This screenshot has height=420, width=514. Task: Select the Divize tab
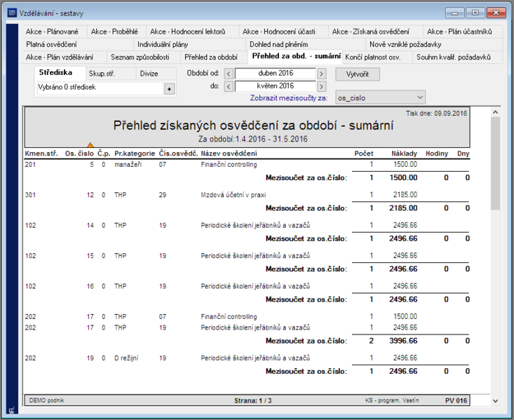coord(149,74)
